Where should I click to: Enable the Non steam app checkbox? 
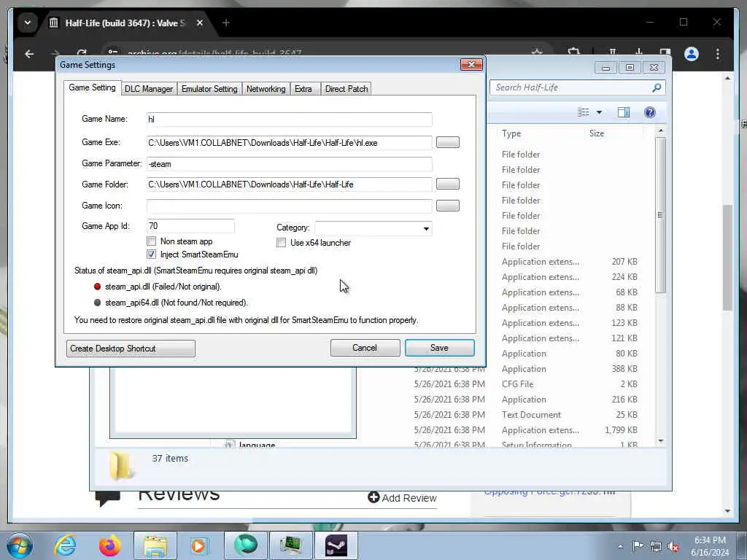pos(152,241)
